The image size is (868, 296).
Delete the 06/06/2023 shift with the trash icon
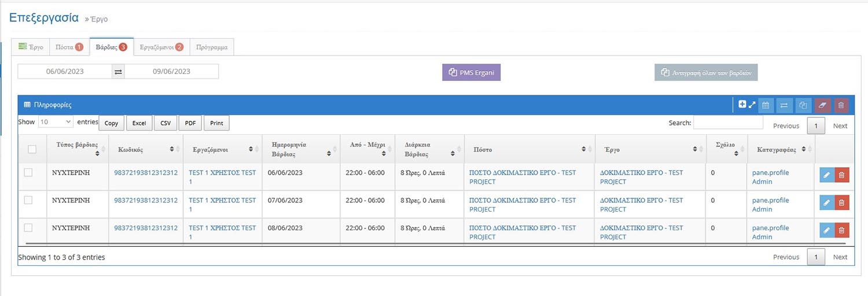pos(841,175)
